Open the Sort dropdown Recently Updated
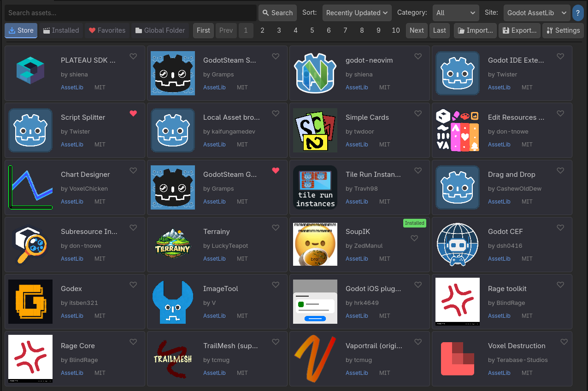The image size is (588, 391). coord(357,13)
